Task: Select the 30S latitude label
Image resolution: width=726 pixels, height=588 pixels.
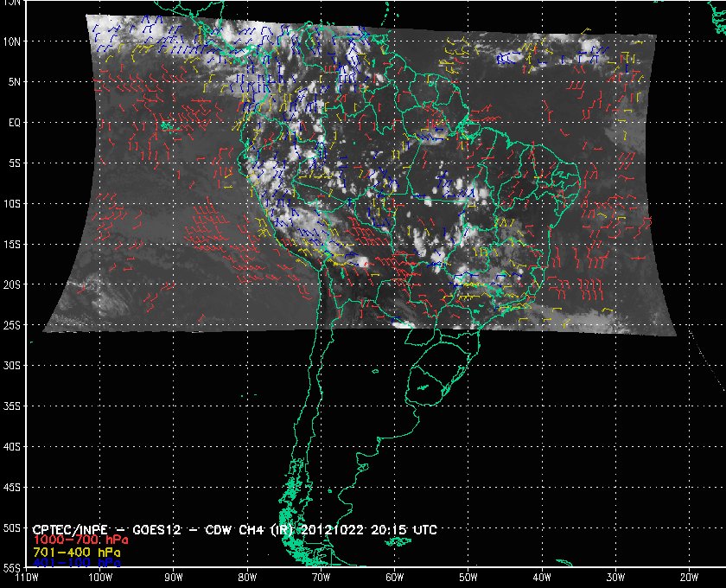Action: pyautogui.click(x=12, y=366)
